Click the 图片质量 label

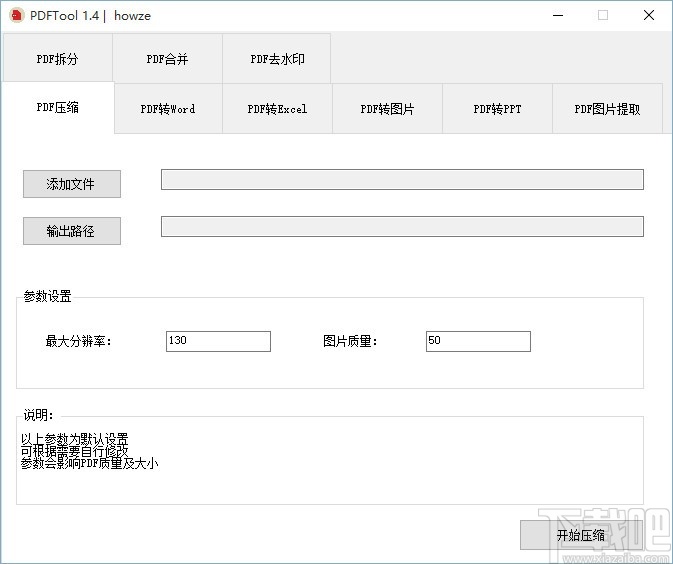click(x=350, y=342)
